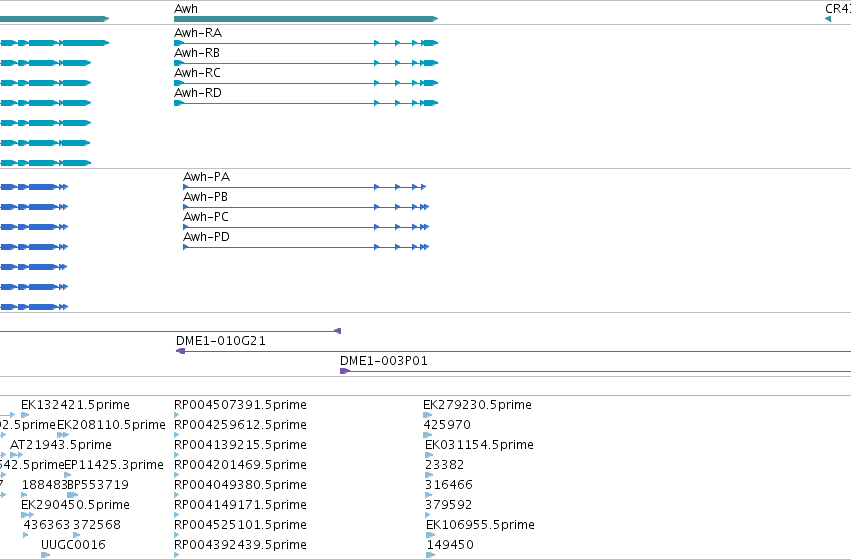The height and width of the screenshot is (560, 851).
Task: Click the 149450 feature label
Action: 450,545
